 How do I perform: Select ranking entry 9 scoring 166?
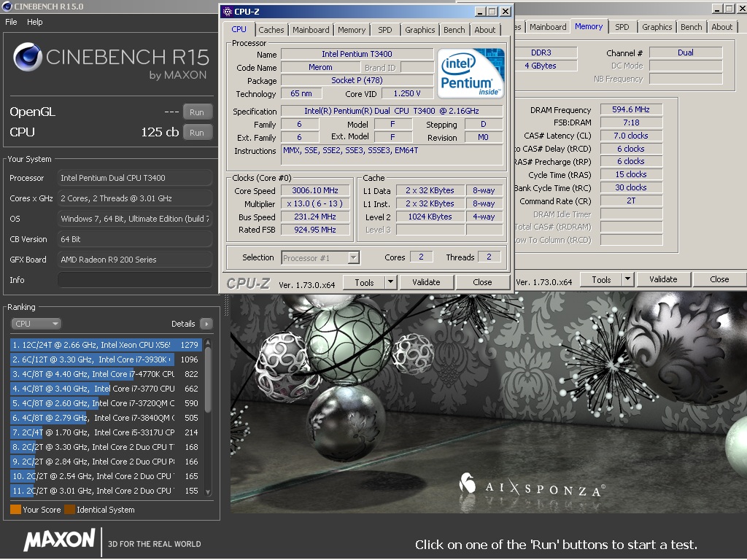coord(106,462)
